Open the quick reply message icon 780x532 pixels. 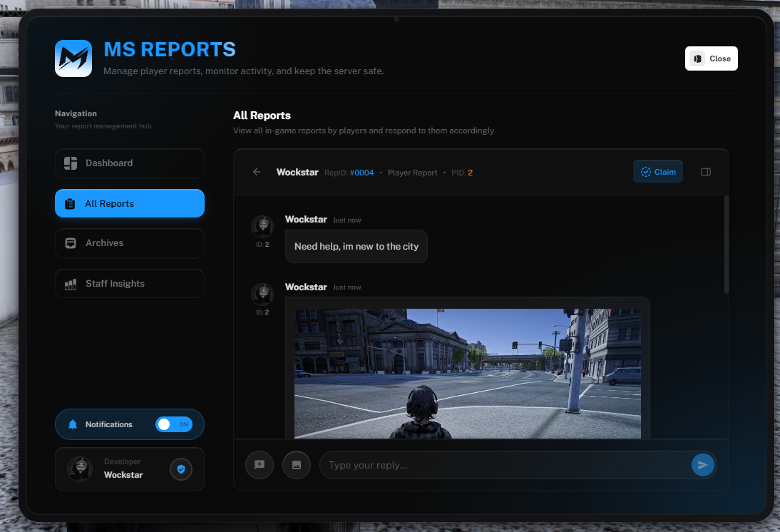(x=260, y=465)
